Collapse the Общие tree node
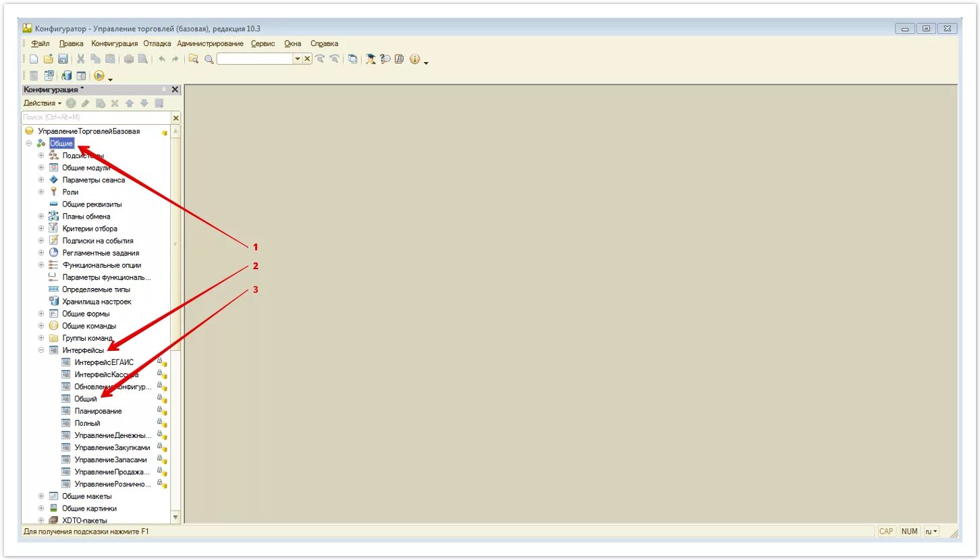 (x=29, y=144)
